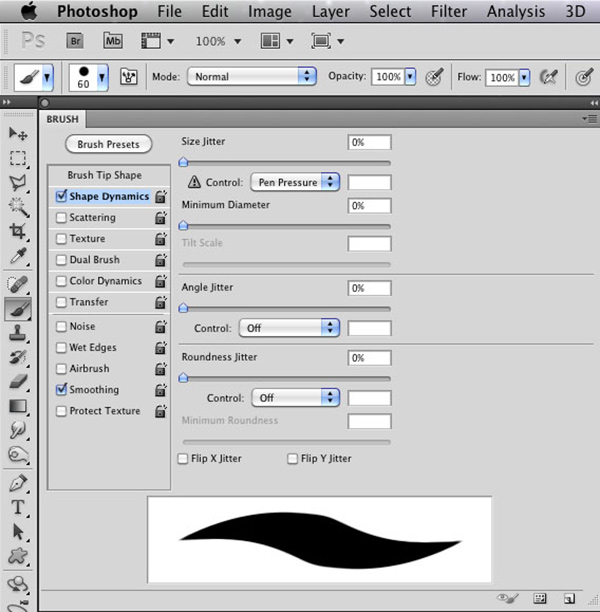Check the Flip Y Jitter box
The width and height of the screenshot is (600, 612).
(292, 459)
